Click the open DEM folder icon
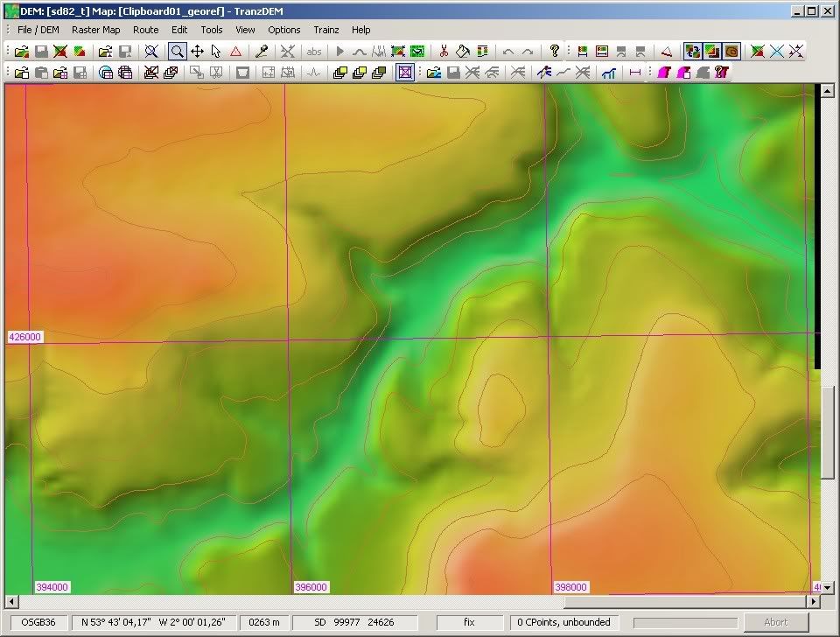 click(x=22, y=52)
